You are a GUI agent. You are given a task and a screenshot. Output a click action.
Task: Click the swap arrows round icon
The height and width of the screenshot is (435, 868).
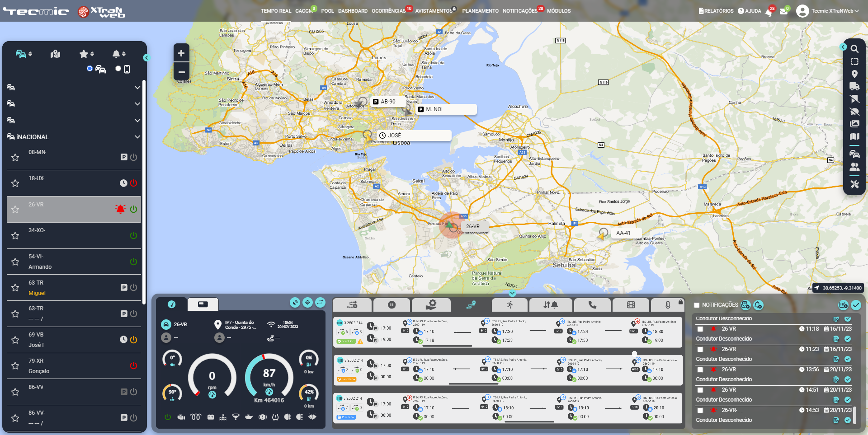[320, 302]
